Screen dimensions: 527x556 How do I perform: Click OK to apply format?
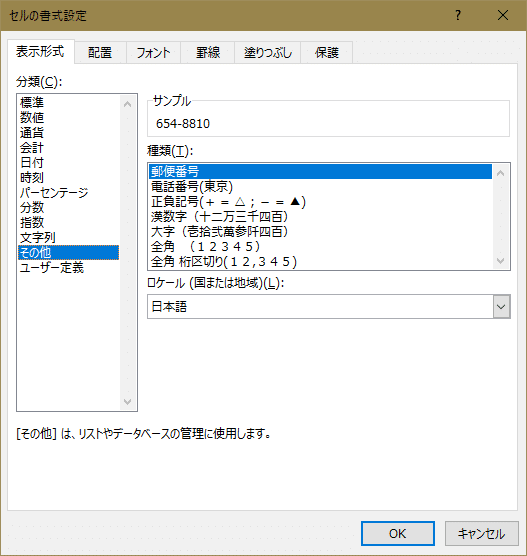coord(398,533)
